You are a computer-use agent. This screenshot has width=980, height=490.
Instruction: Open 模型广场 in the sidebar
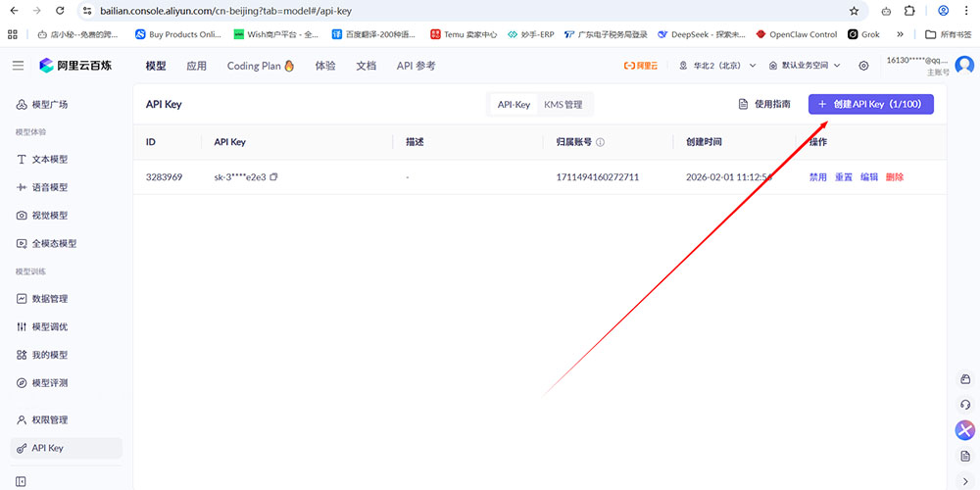42,105
